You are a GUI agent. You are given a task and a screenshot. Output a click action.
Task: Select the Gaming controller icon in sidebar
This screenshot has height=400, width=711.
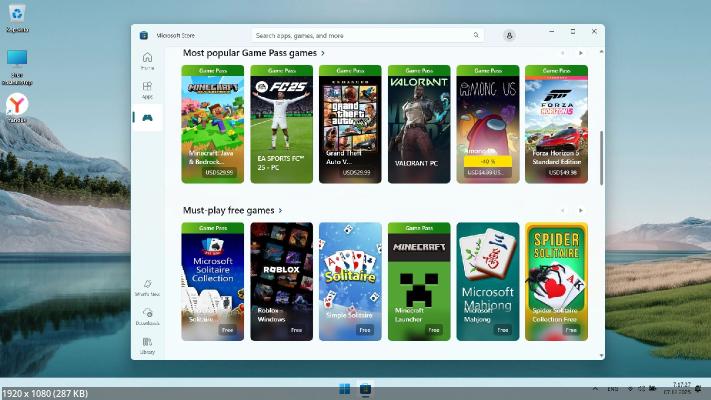(x=147, y=118)
